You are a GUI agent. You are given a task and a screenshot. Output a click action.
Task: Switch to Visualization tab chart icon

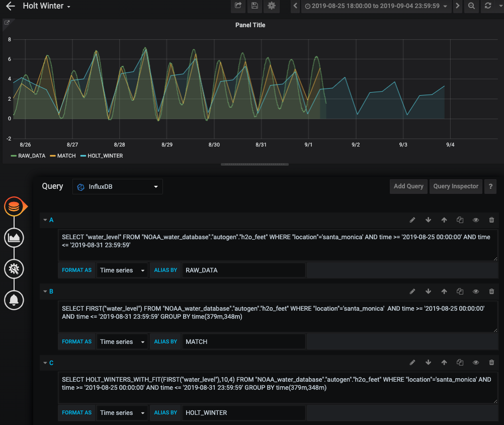point(14,238)
